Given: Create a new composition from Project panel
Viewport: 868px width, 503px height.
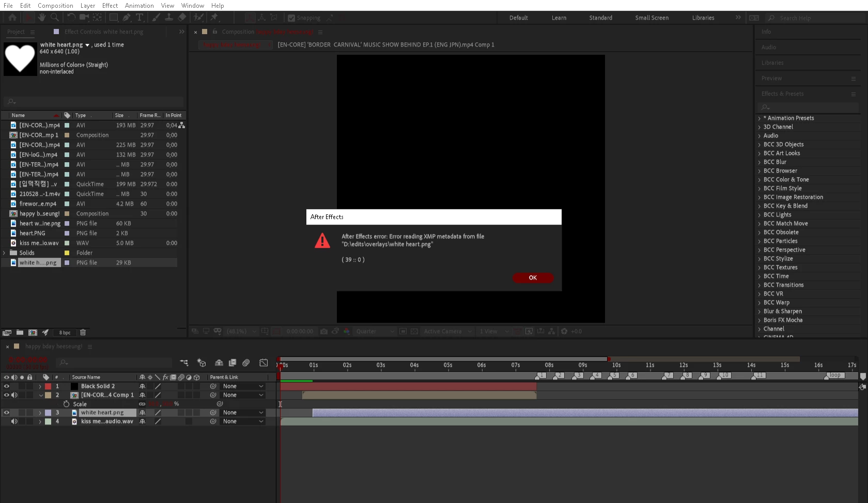Looking at the screenshot, I should coord(33,333).
